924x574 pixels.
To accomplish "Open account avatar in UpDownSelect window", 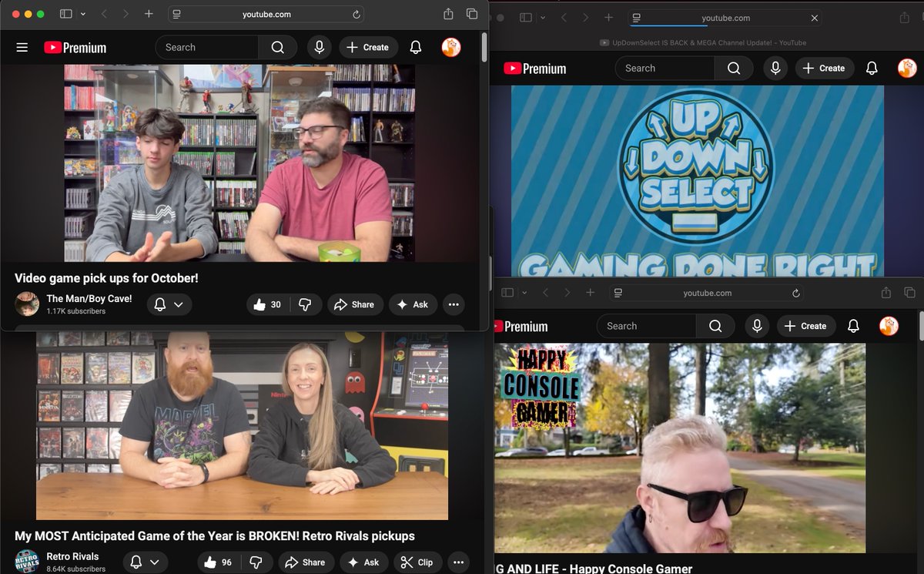I will pyautogui.click(x=907, y=69).
